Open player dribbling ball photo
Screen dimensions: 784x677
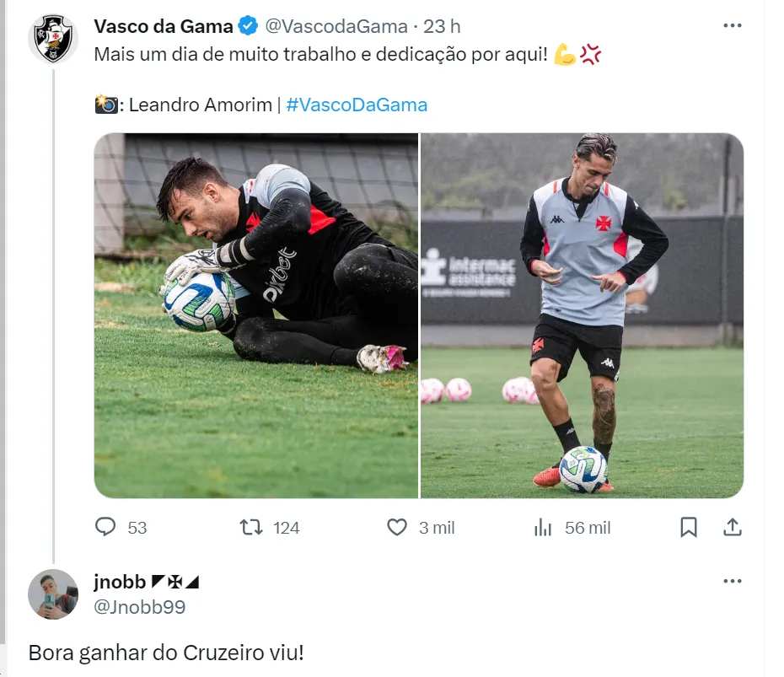[582, 315]
